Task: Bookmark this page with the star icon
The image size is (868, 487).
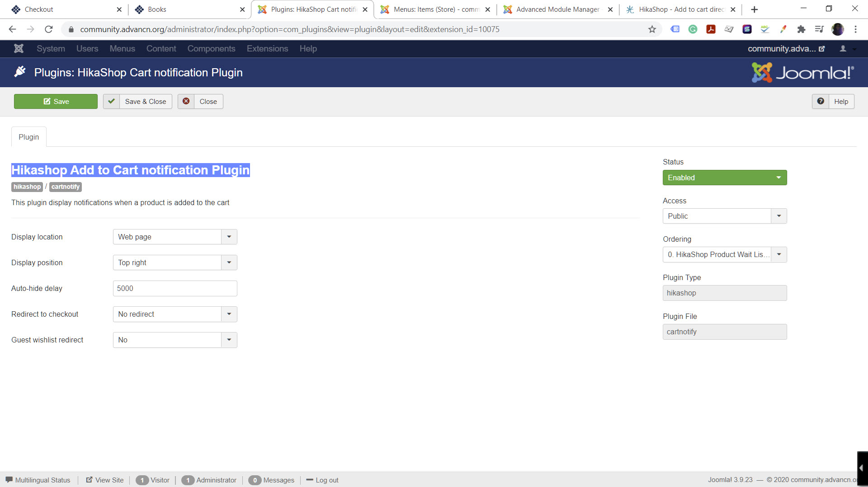Action: click(652, 29)
